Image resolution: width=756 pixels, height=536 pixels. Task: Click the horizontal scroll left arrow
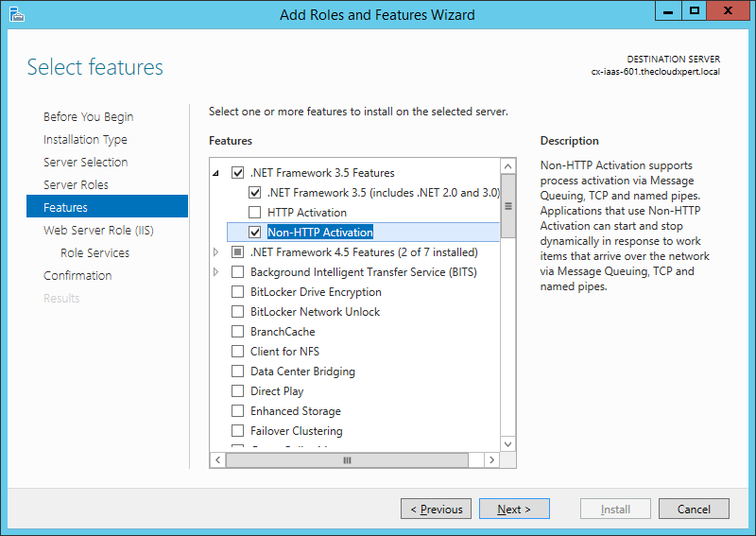218,460
